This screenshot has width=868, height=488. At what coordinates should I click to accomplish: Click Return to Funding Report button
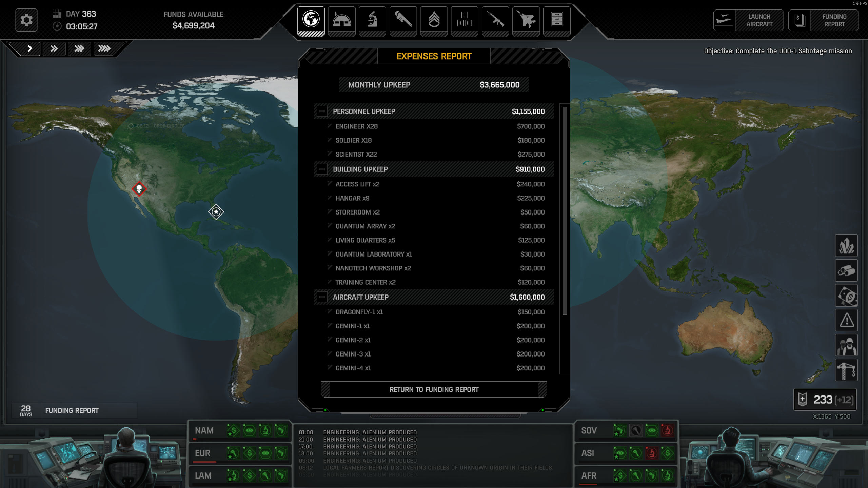[x=434, y=390]
